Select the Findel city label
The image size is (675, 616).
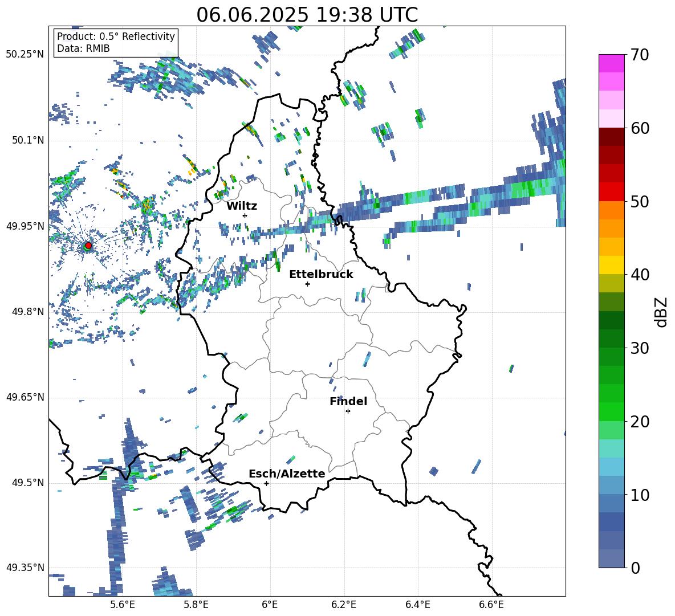[x=348, y=401]
